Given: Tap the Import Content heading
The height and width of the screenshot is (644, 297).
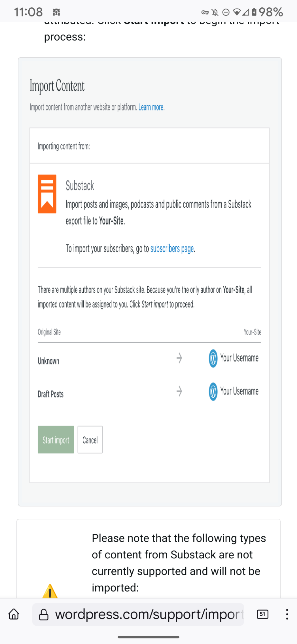Looking at the screenshot, I should (x=57, y=86).
